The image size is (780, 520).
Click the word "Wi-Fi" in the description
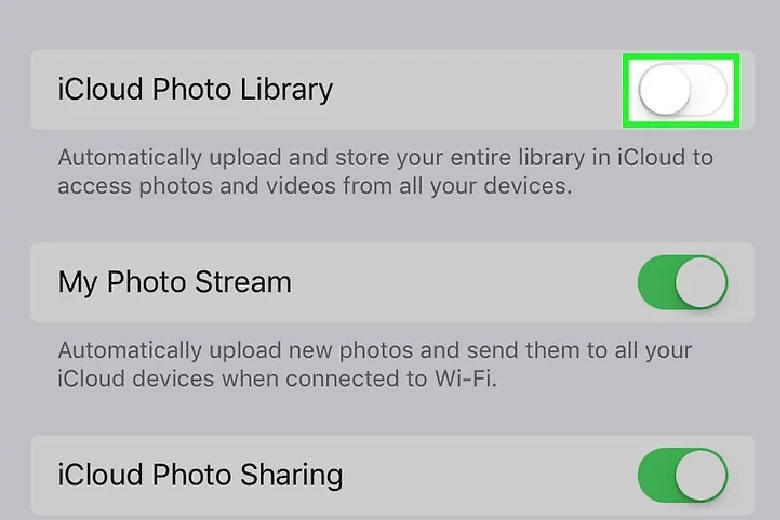click(466, 379)
